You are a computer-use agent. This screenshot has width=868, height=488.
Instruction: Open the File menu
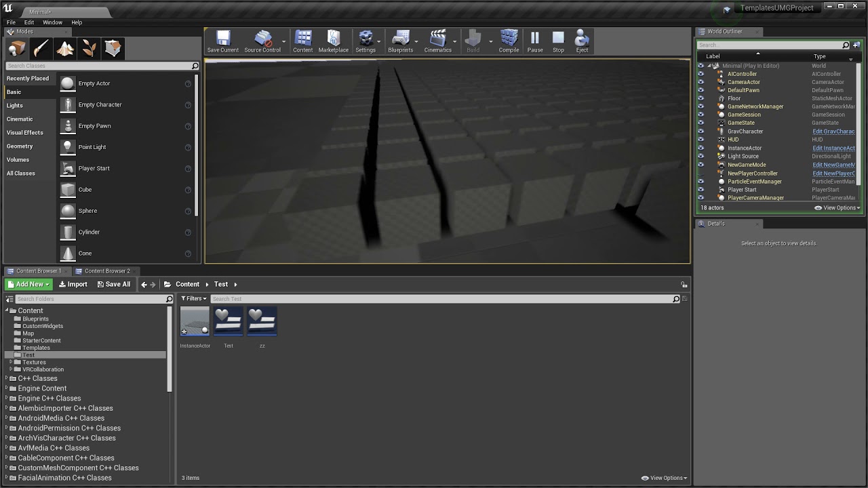[x=11, y=22]
